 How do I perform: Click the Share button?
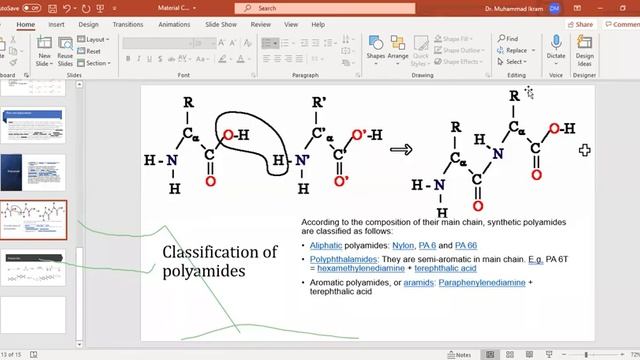[580, 24]
